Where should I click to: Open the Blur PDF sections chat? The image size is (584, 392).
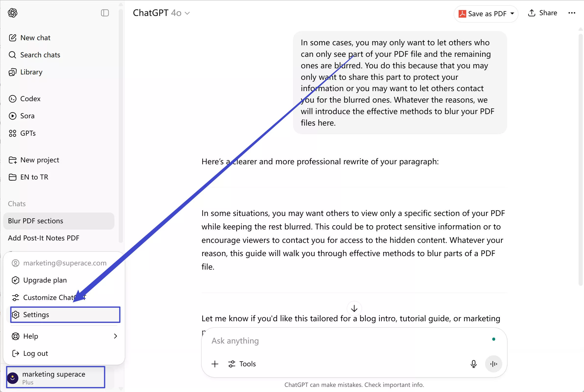pyautogui.click(x=35, y=221)
